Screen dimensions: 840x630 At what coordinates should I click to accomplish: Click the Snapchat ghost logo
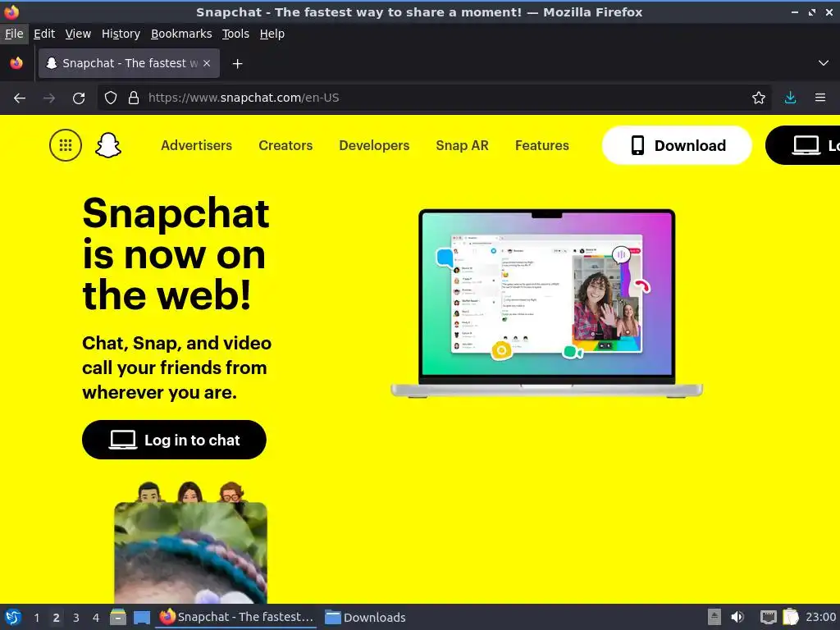tap(108, 145)
